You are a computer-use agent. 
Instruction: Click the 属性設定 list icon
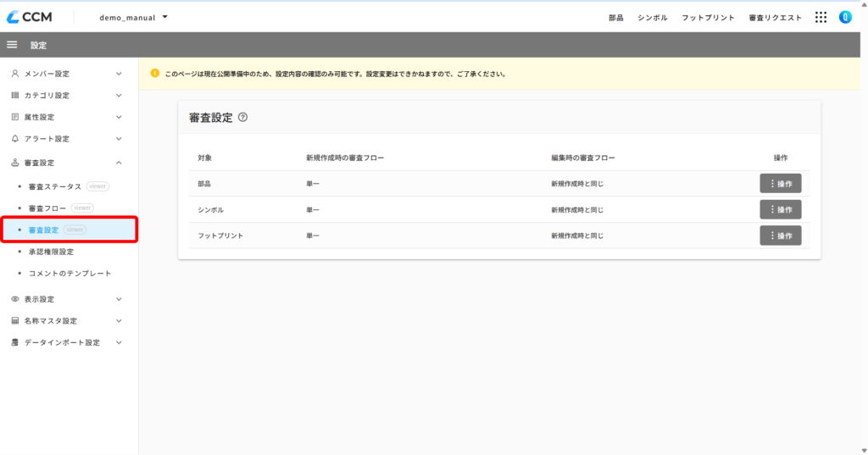click(x=15, y=117)
